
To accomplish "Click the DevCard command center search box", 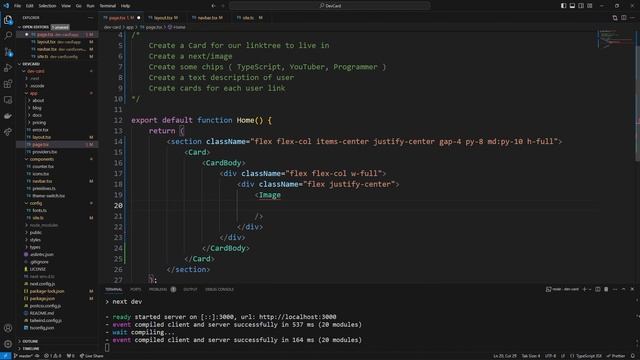I will 330,6.
